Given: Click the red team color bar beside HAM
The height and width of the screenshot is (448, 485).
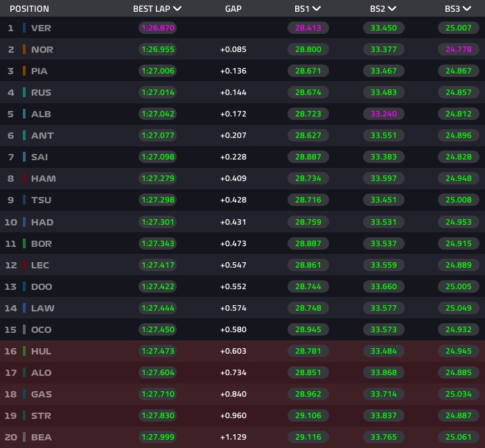Looking at the screenshot, I should [x=24, y=178].
